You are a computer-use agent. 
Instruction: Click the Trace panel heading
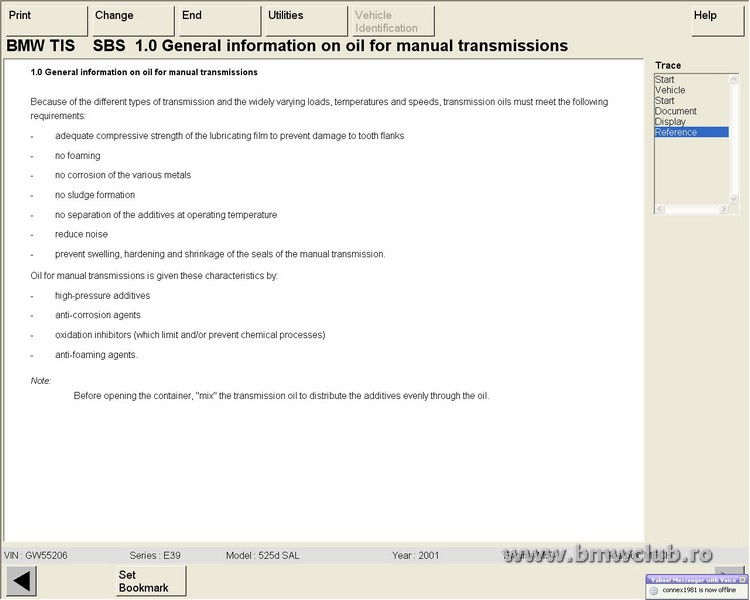click(x=668, y=65)
